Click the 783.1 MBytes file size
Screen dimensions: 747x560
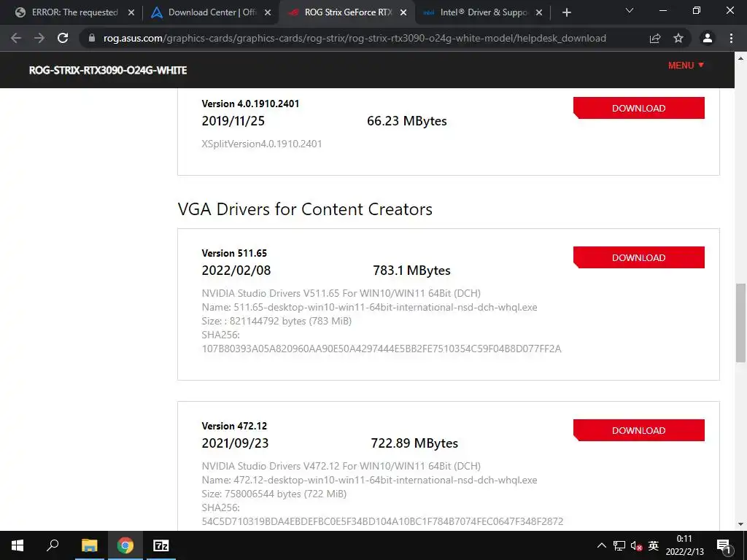click(x=411, y=270)
